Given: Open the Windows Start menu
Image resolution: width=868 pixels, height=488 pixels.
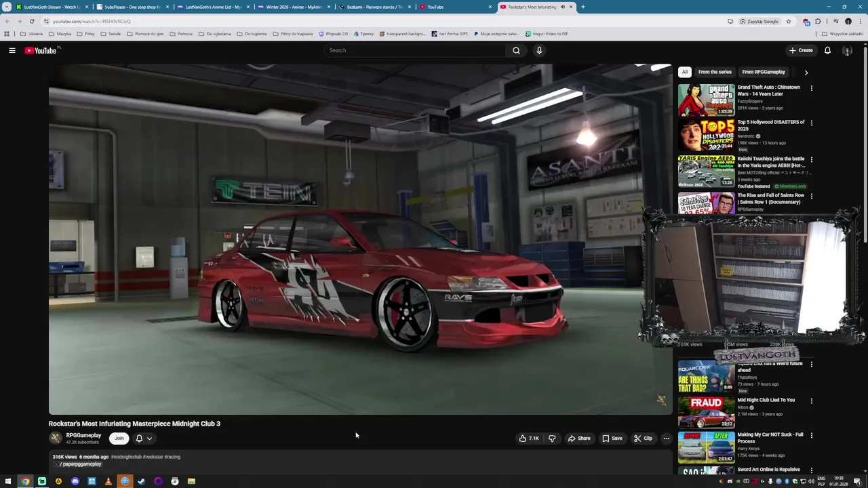Looking at the screenshot, I should tap(8, 481).
